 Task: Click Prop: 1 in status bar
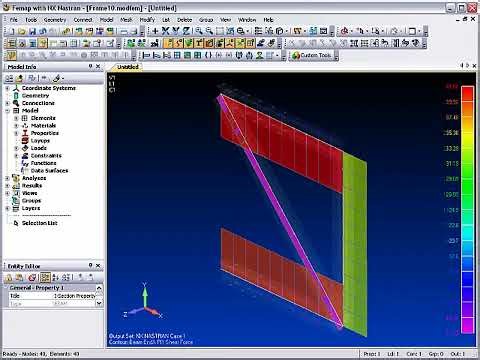(x=372, y=354)
